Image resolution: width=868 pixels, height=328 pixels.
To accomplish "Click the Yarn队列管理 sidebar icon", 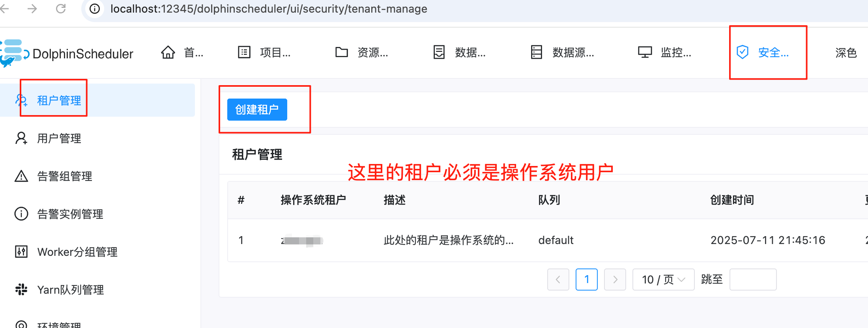I will [x=21, y=289].
